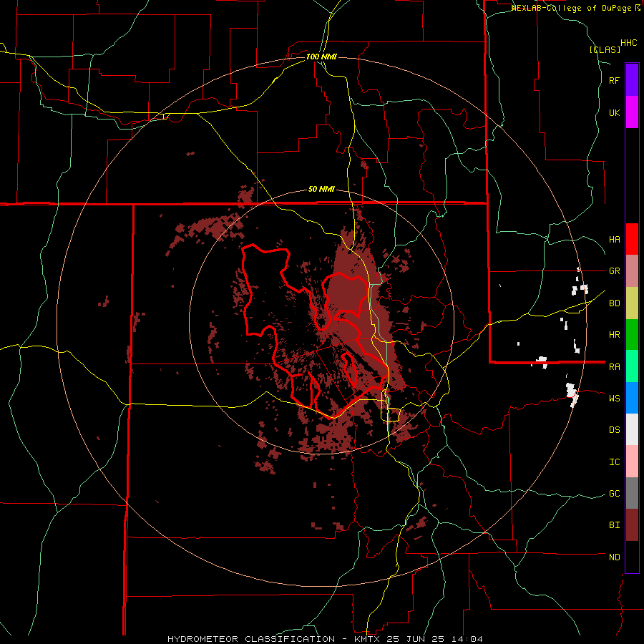Viewport: 644px width, 644px height.
Task: Click the BI legend label
Action: pos(614,525)
